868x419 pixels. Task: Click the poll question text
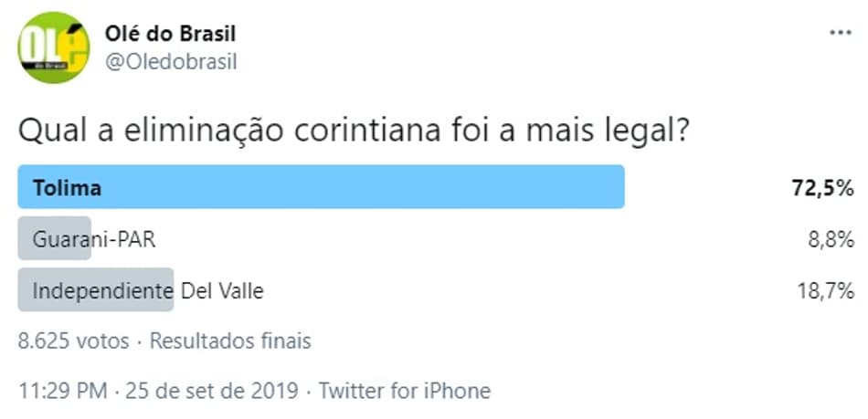click(x=355, y=132)
